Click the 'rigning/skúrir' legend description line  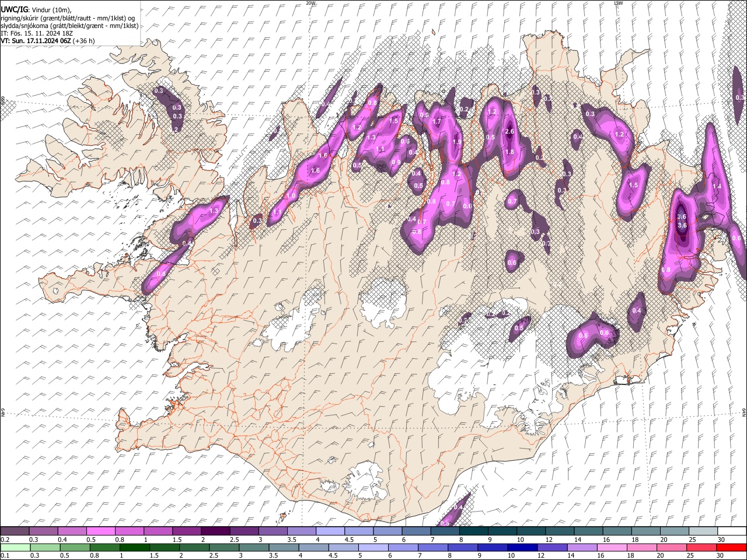[68, 18]
